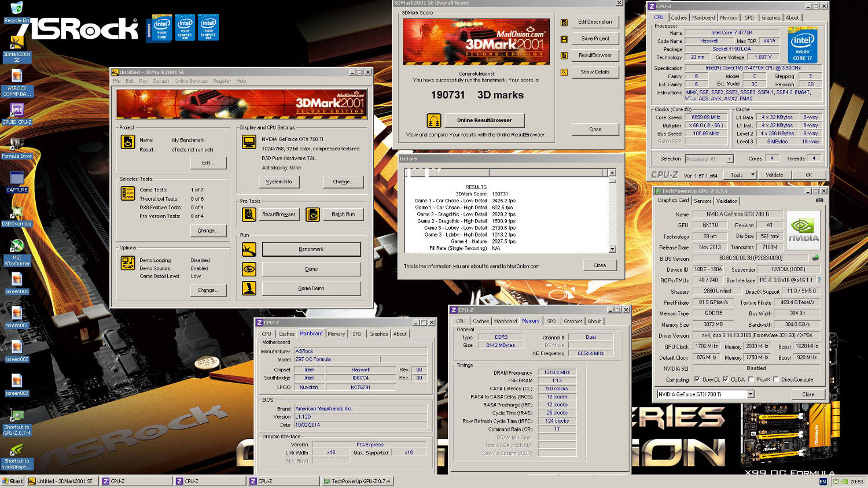This screenshot has width=868, height=488.
Task: Click the Benchmark button
Action: click(311, 249)
